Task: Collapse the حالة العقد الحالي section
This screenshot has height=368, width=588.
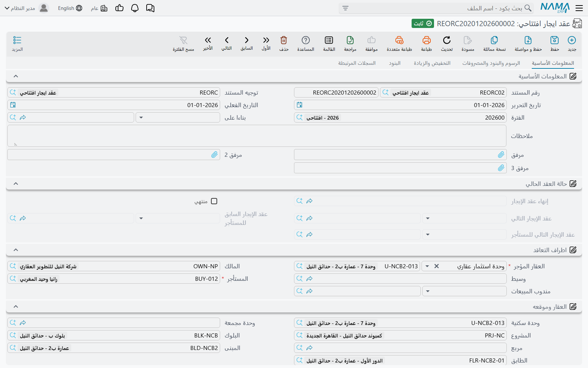Action: [16, 184]
